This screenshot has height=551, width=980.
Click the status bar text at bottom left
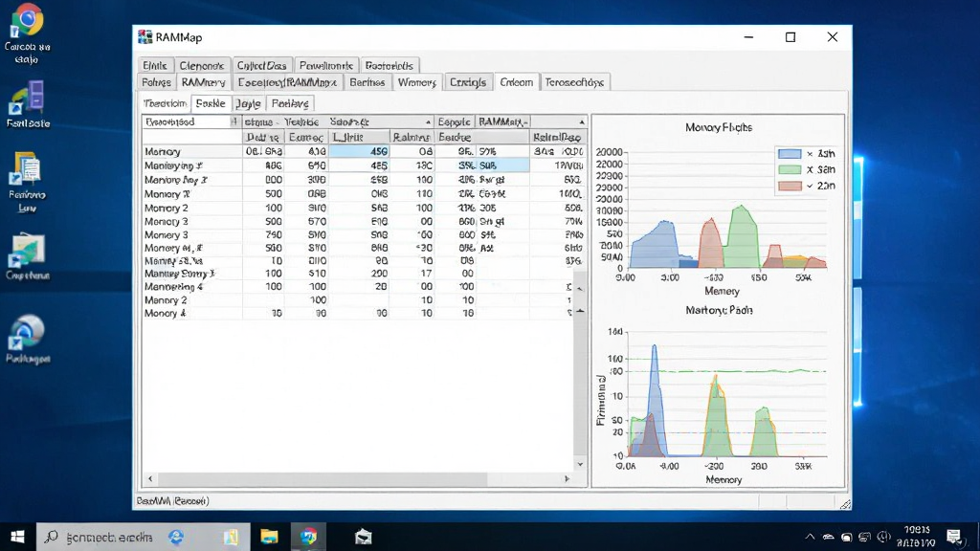click(x=172, y=501)
